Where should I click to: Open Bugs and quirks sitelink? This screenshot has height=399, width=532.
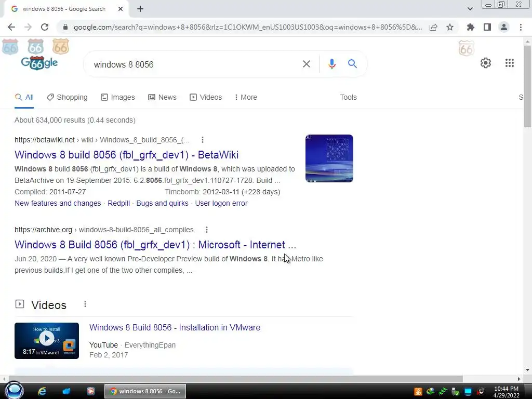tap(162, 203)
